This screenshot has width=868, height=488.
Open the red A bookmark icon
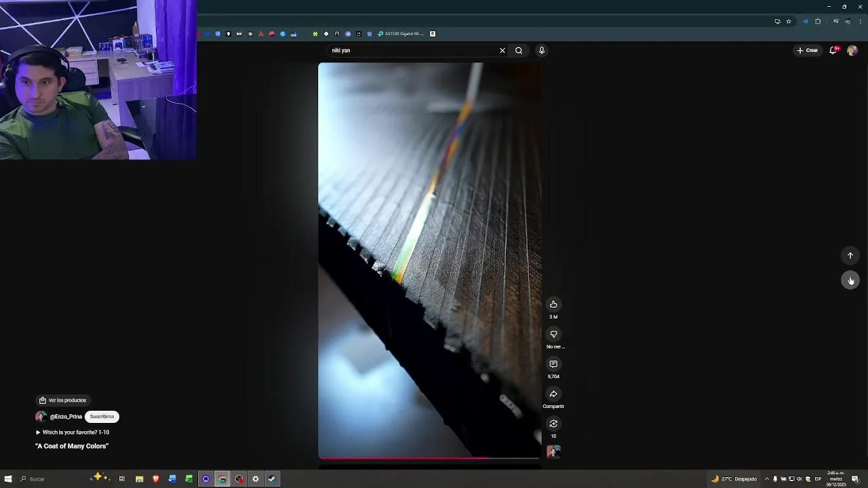pos(261,34)
